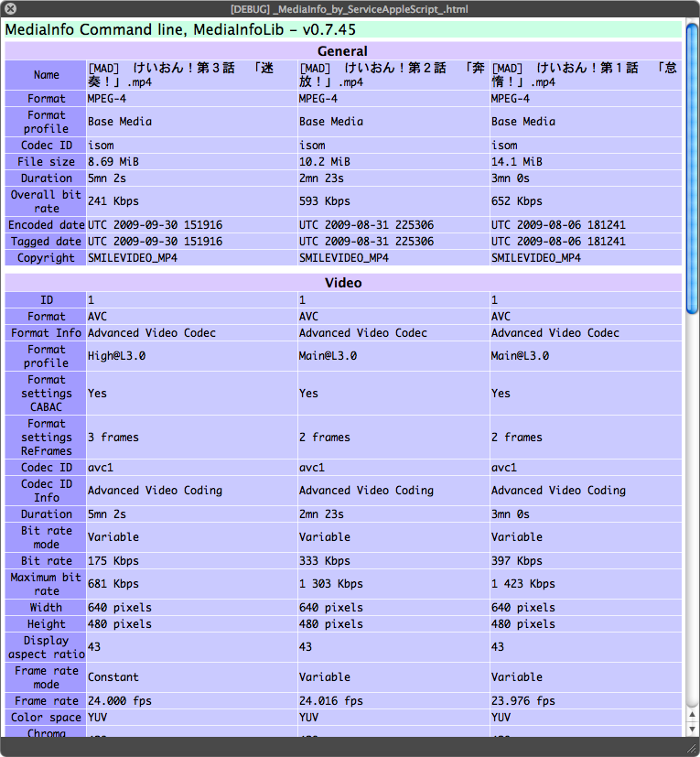The image size is (700, 757).
Task: Click the Format settings CABAC label
Action: pyautogui.click(x=47, y=394)
